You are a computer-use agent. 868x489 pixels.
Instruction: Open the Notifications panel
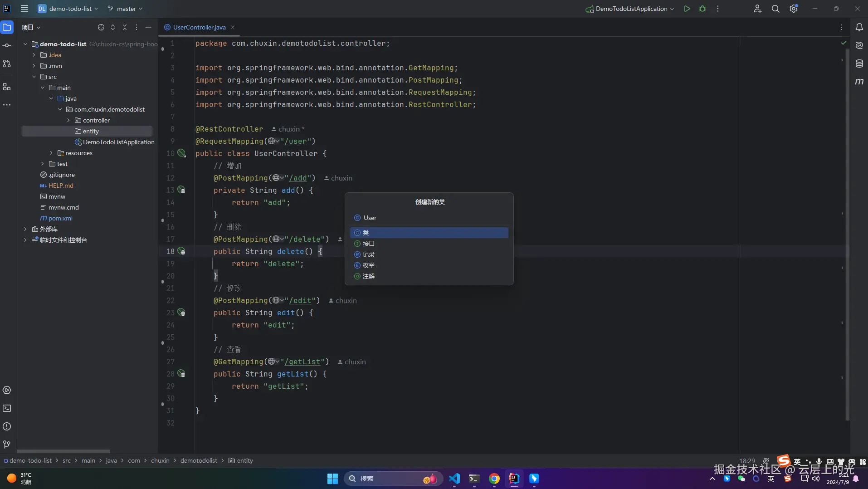[x=859, y=27]
